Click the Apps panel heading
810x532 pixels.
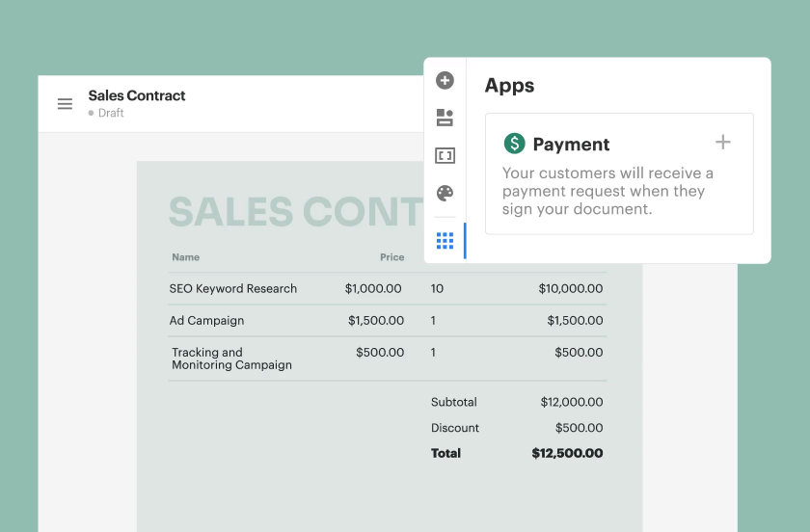pyautogui.click(x=509, y=86)
